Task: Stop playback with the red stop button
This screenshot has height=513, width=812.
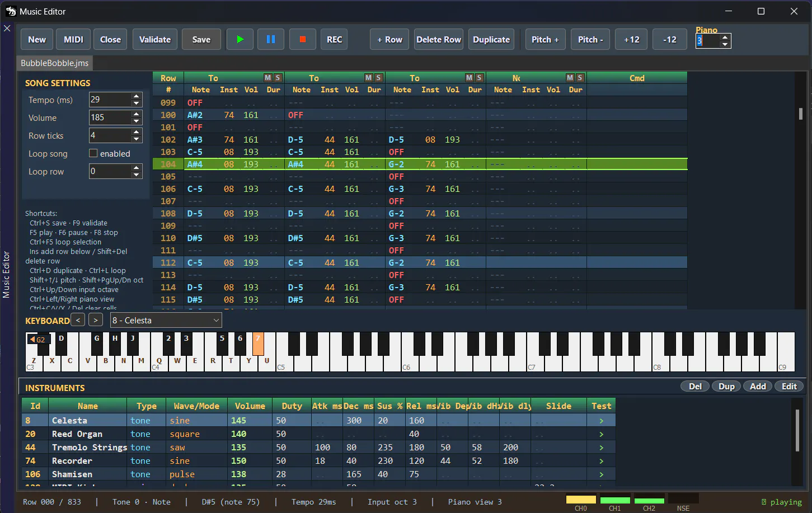Action: [303, 40]
